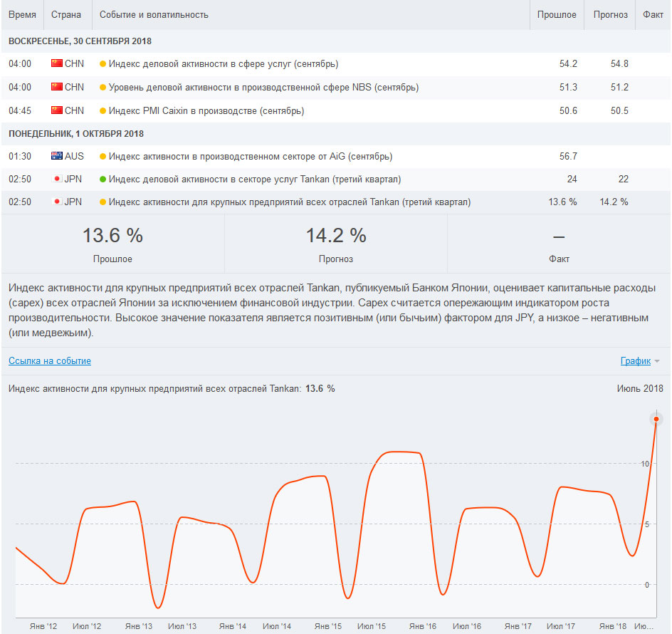Click China flag in services business activity row
This screenshot has width=672, height=634.
coord(57,64)
